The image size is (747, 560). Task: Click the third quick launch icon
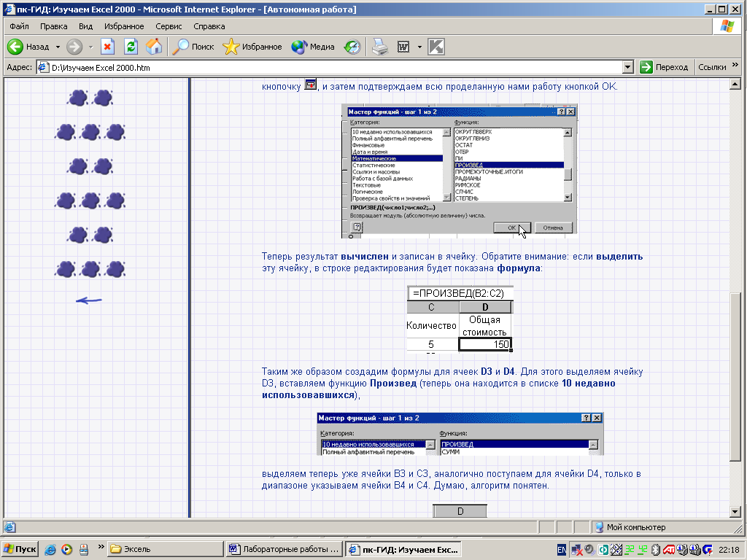tap(84, 550)
